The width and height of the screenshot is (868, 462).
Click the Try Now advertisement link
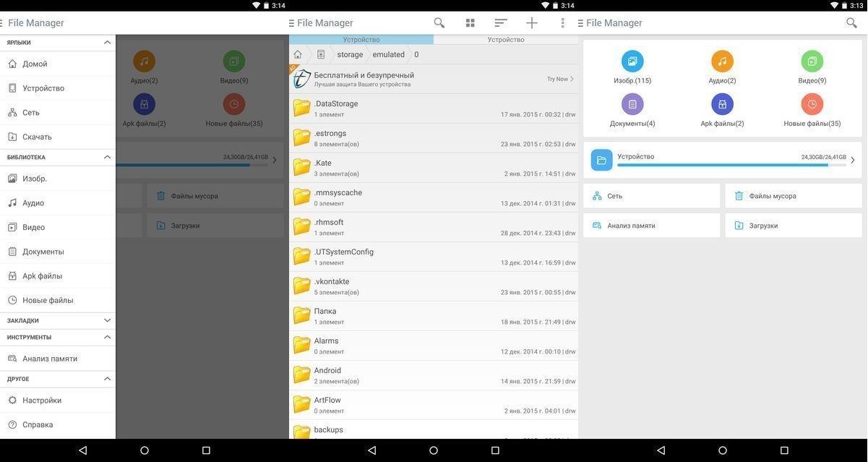pyautogui.click(x=558, y=78)
